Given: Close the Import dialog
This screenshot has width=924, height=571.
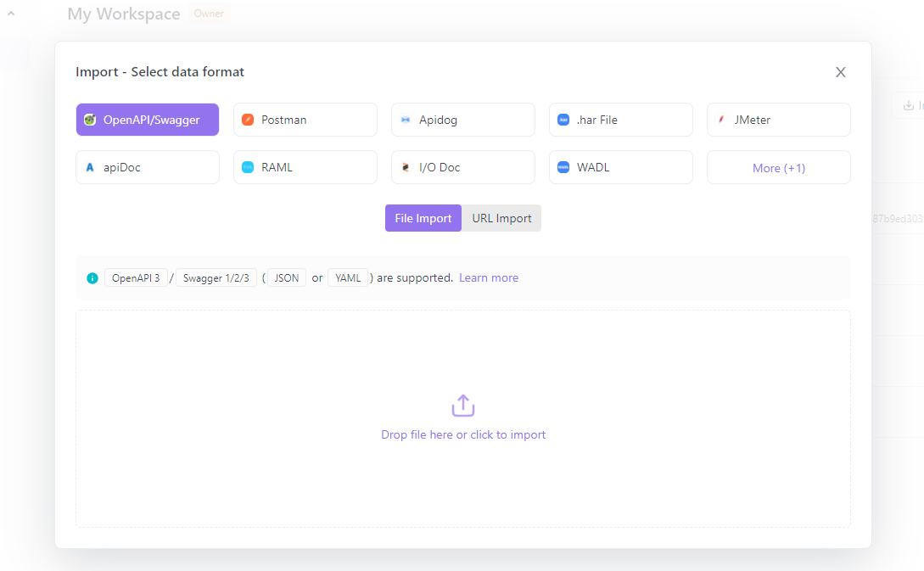Looking at the screenshot, I should coord(840,72).
